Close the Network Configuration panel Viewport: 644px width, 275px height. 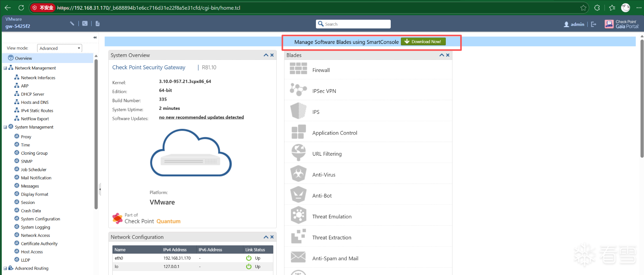point(272,237)
